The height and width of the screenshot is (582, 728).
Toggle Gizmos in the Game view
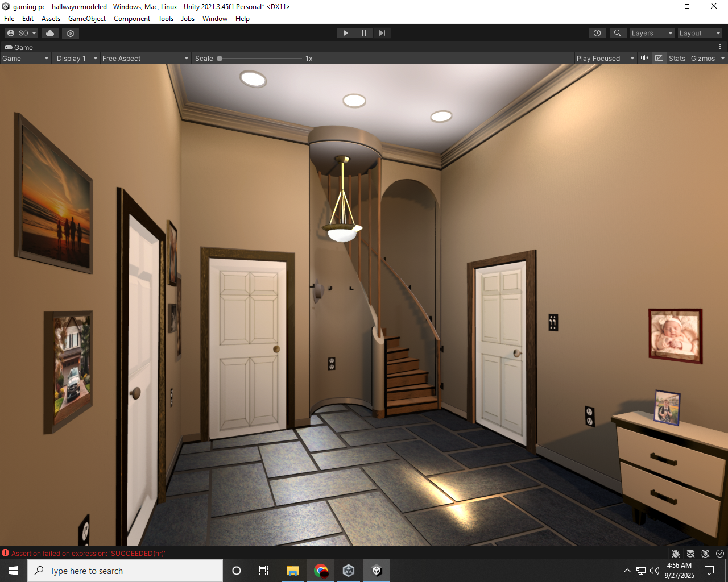[x=703, y=58]
